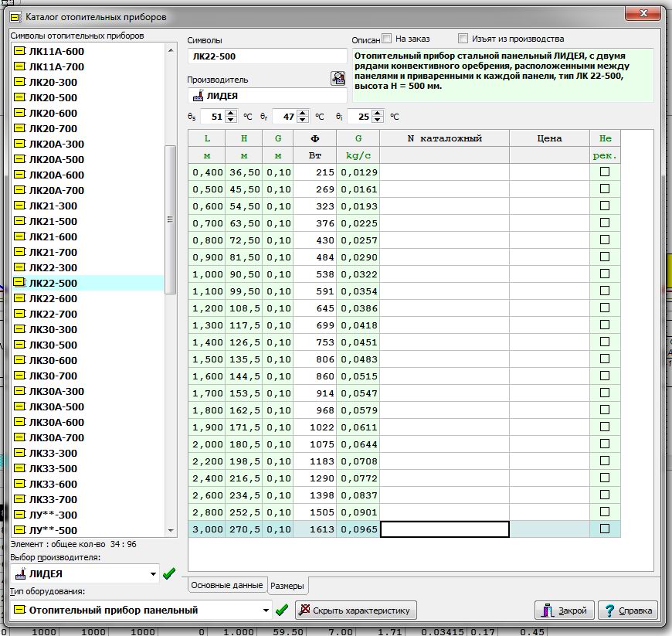Switch to Основные данные tab
The height and width of the screenshot is (636, 672).
coord(227,585)
